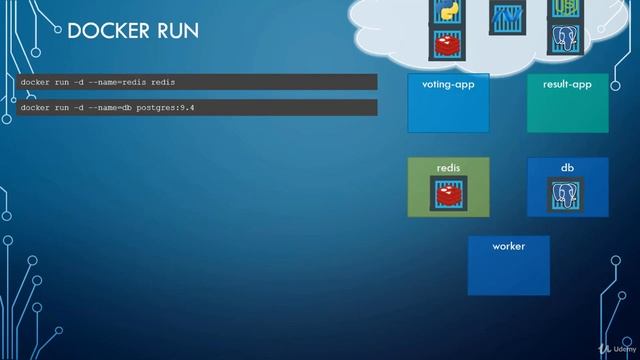
Task: Click the redis box label text
Action: click(x=448, y=168)
